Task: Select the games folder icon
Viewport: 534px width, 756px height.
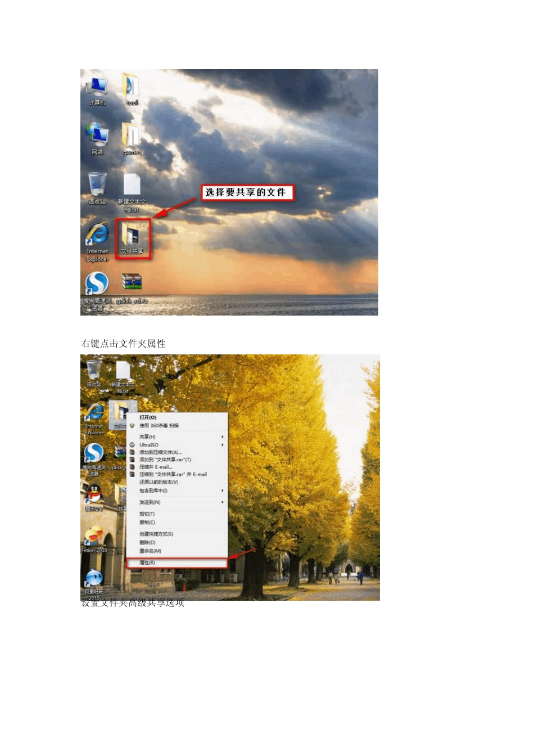Action: click(132, 139)
